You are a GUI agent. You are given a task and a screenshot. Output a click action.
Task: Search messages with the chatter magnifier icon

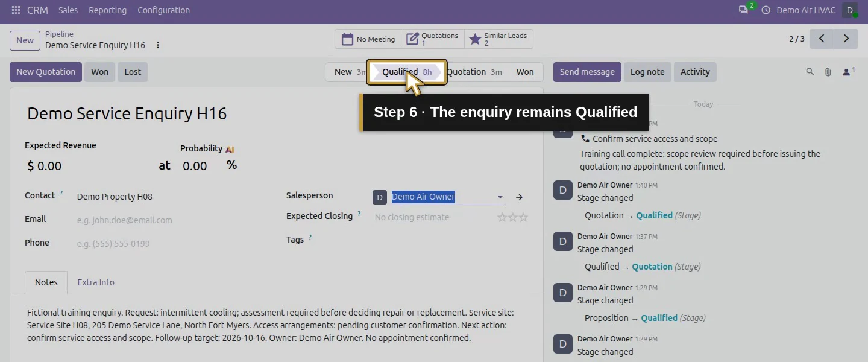tap(810, 72)
